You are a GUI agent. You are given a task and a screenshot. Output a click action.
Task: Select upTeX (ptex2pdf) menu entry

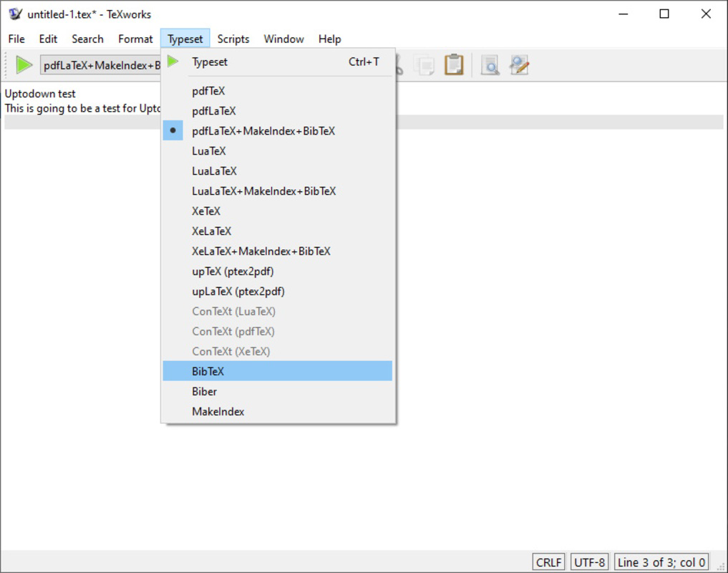tap(278, 271)
